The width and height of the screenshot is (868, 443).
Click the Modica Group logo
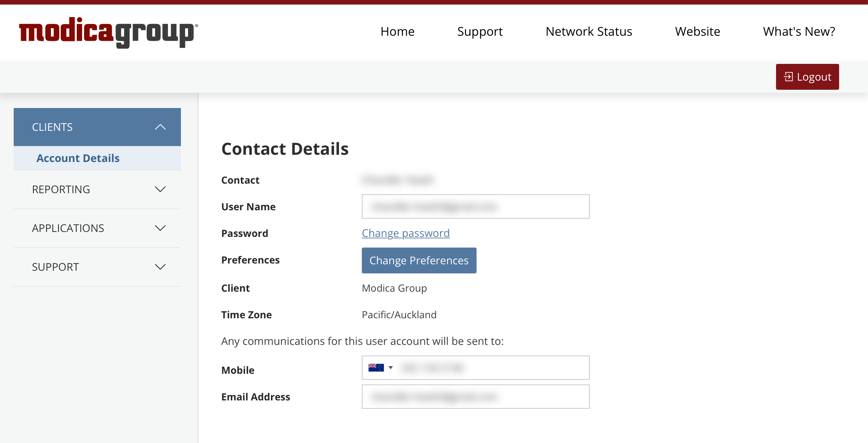click(x=108, y=32)
